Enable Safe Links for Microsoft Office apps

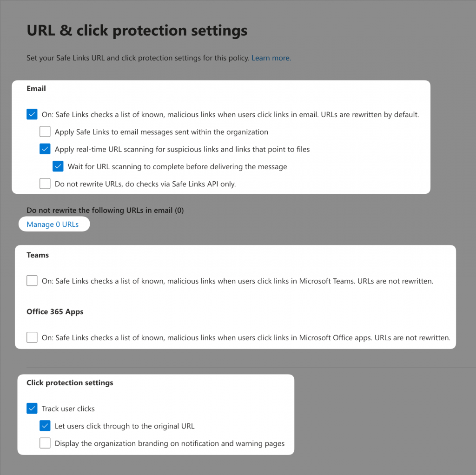click(x=32, y=337)
